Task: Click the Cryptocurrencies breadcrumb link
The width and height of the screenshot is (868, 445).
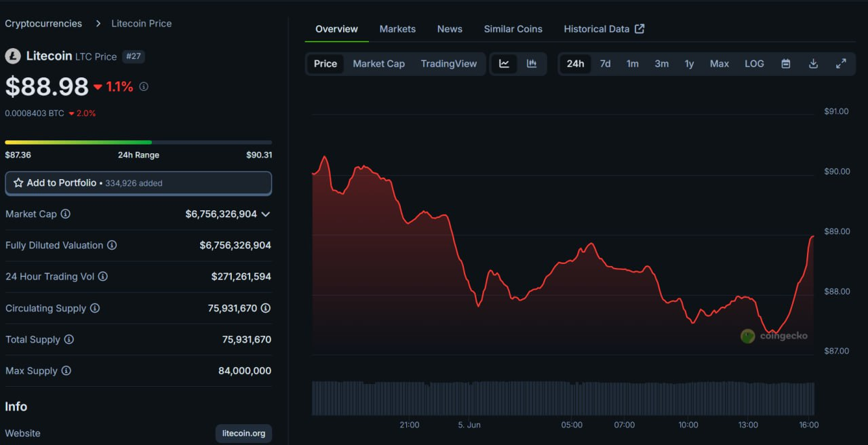Action: 43,23
